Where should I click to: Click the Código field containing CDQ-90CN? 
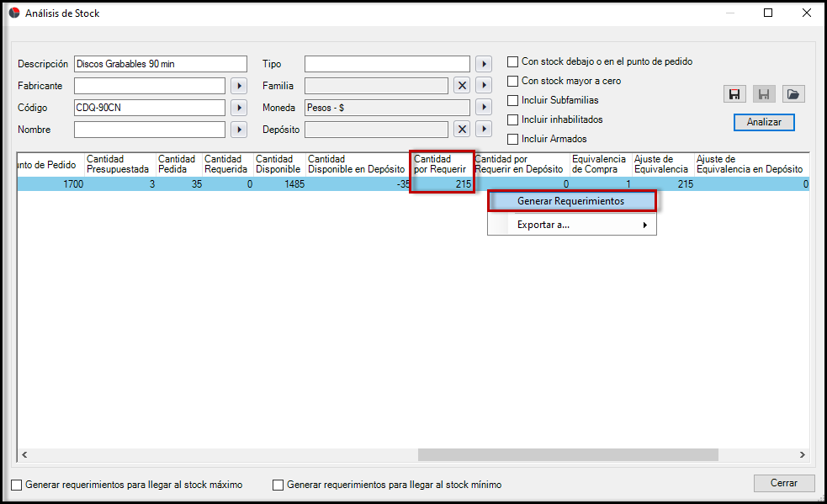150,108
